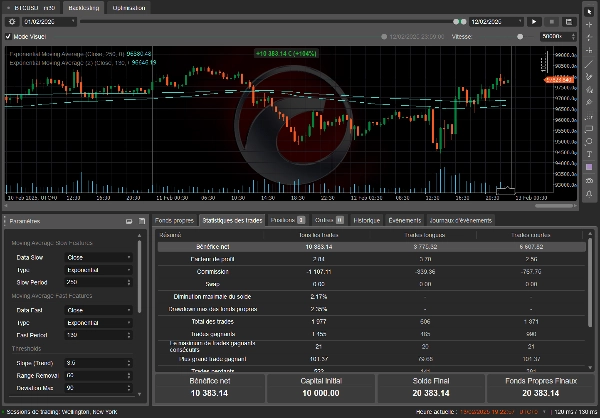Start the backtest with the play button
Image resolution: width=600 pixels, height=418 pixels.
point(535,21)
